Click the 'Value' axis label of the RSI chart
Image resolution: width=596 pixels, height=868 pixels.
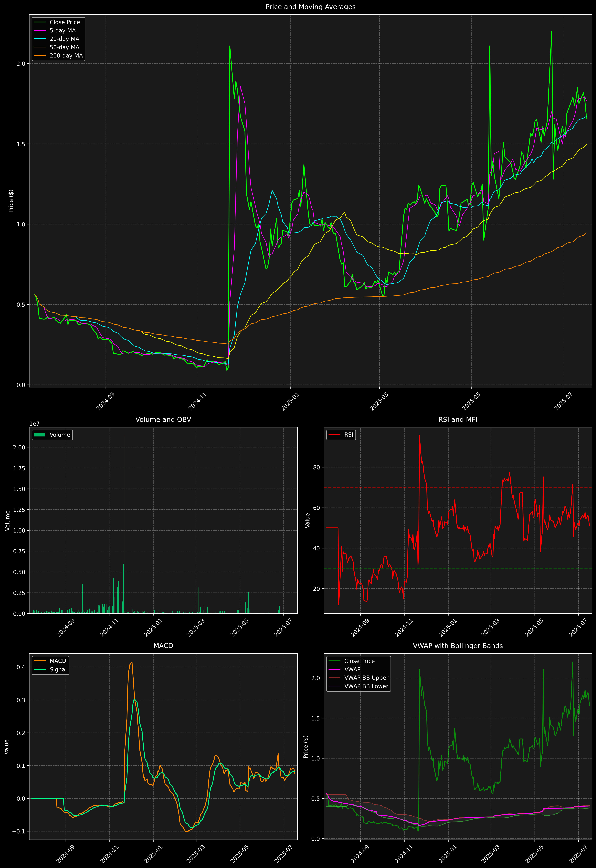(308, 520)
